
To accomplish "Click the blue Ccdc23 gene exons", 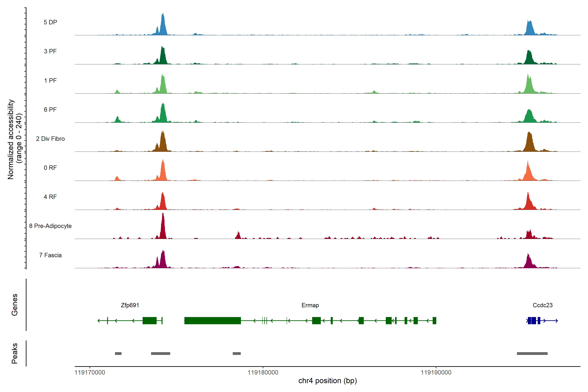I will coord(533,320).
